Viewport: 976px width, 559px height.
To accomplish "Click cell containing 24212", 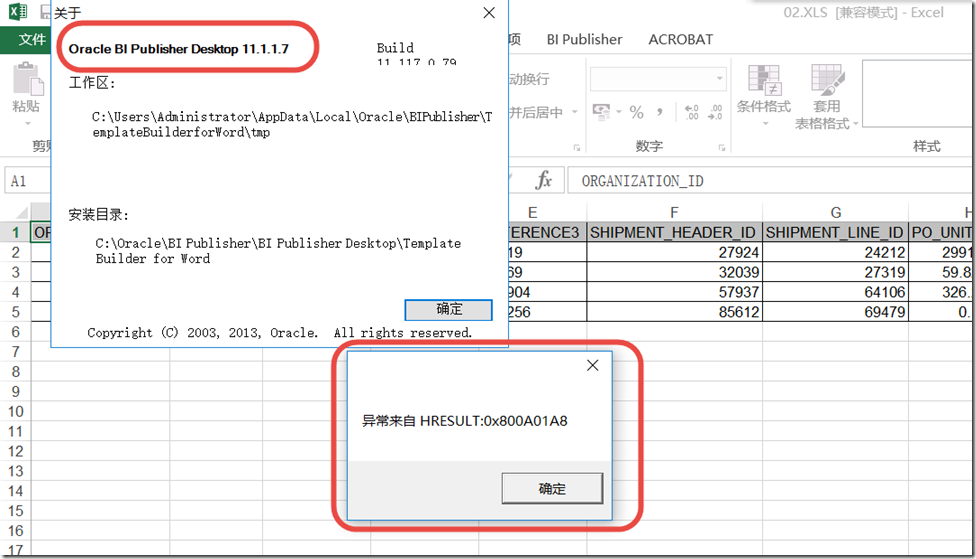I will click(835, 252).
